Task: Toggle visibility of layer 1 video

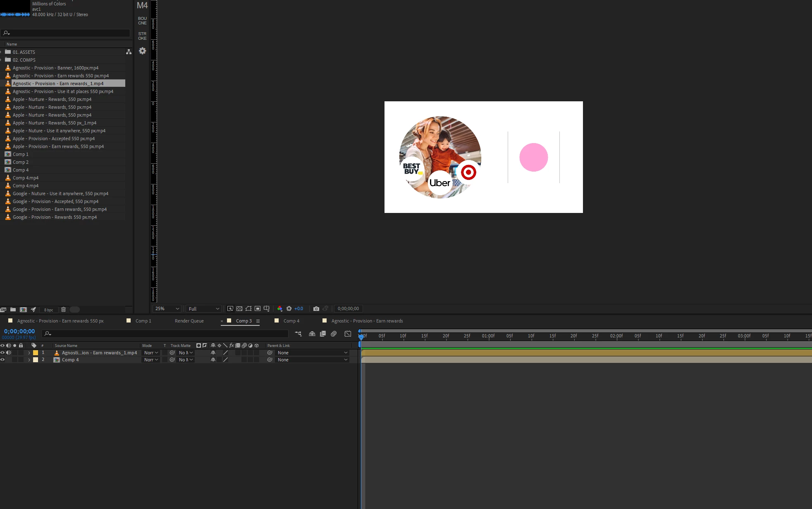Action: [x=2, y=353]
